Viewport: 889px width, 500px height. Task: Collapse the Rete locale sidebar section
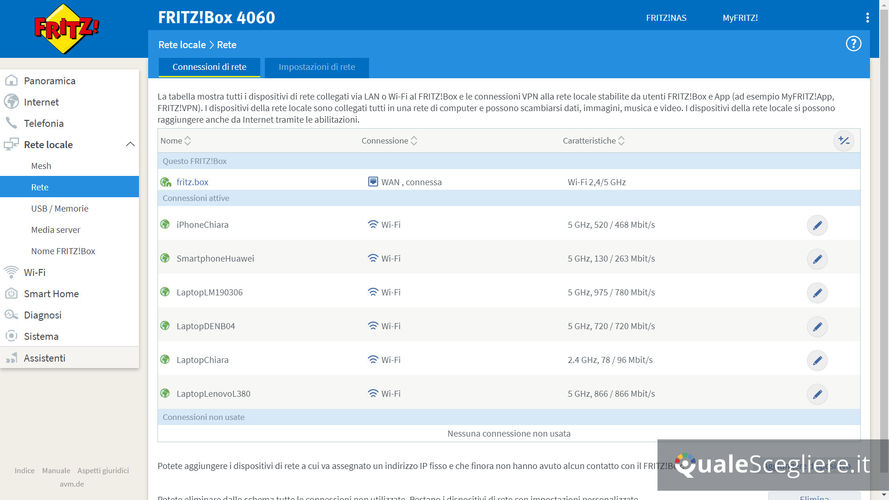tap(130, 145)
